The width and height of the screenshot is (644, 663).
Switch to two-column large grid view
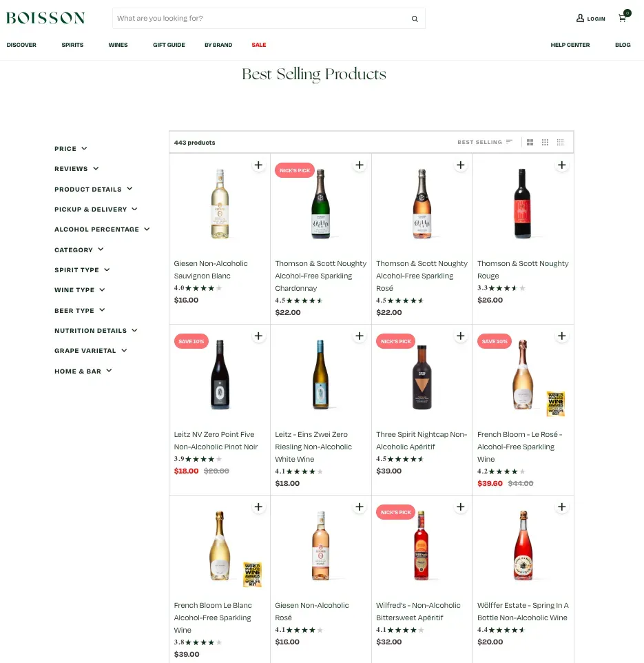tap(530, 143)
